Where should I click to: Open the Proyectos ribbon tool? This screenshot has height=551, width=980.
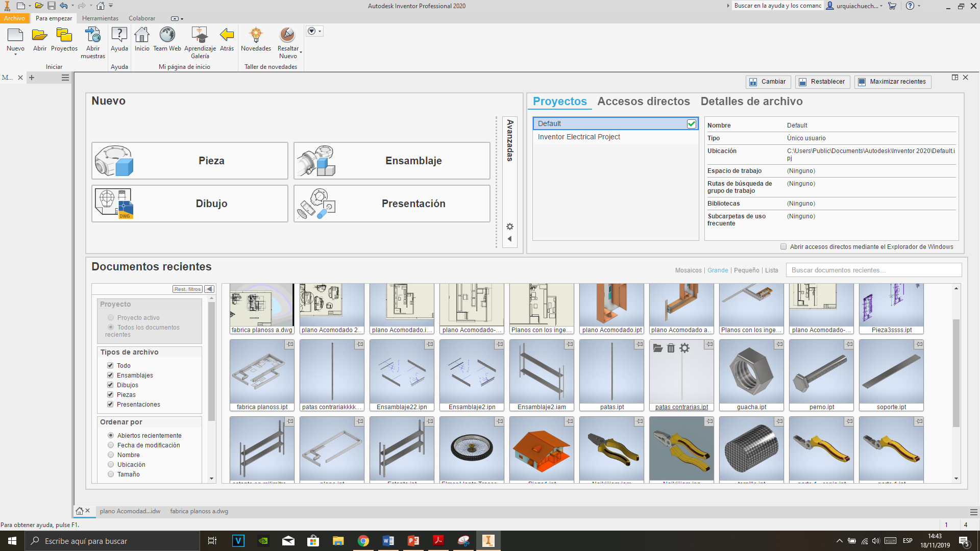tap(64, 35)
